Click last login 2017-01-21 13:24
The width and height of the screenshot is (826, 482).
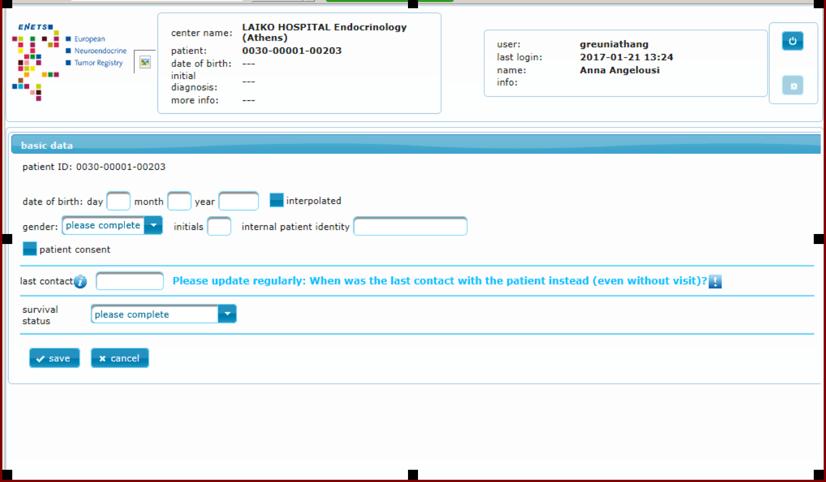pos(626,57)
